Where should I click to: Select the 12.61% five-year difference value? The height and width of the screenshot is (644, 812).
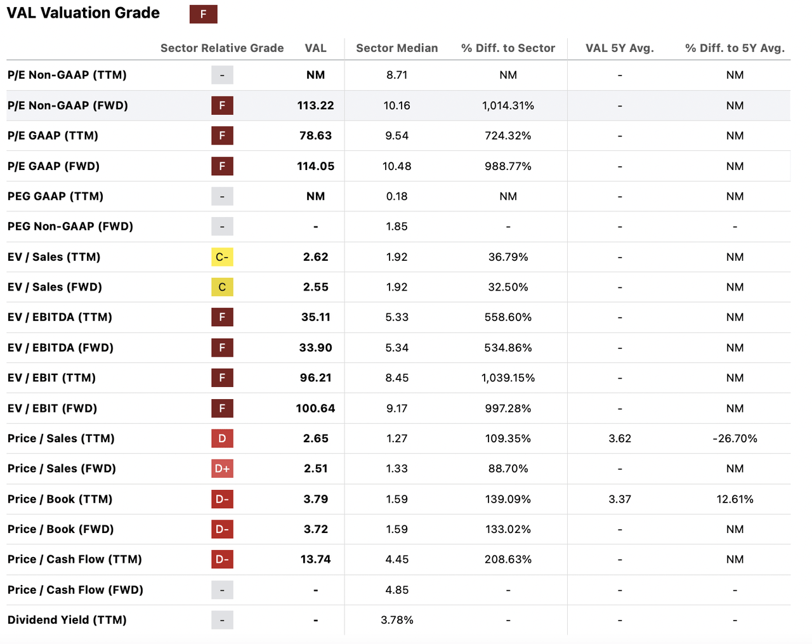click(x=735, y=499)
